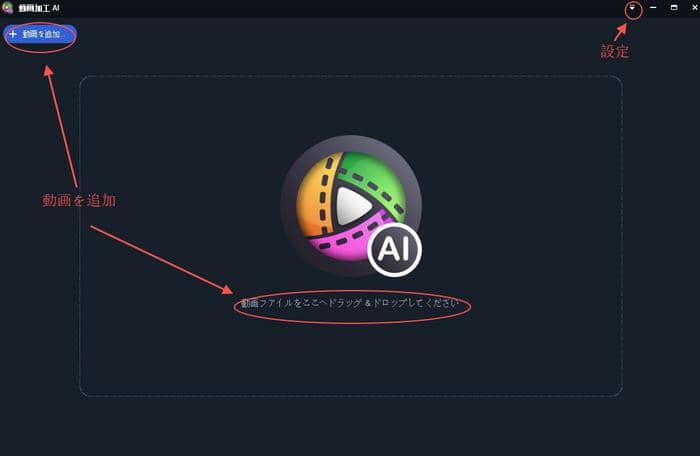The height and width of the screenshot is (456, 700).
Task: Click the 動画加工 AI title text
Action: (x=39, y=8)
